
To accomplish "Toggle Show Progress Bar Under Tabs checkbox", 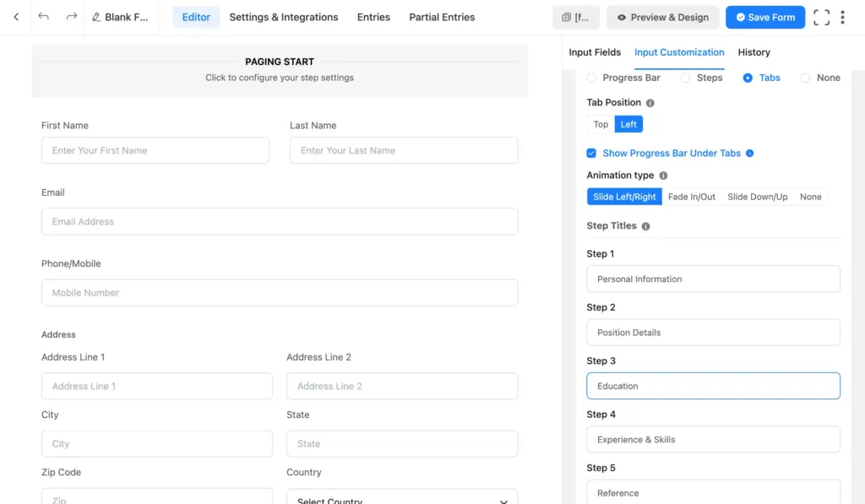I will (591, 154).
